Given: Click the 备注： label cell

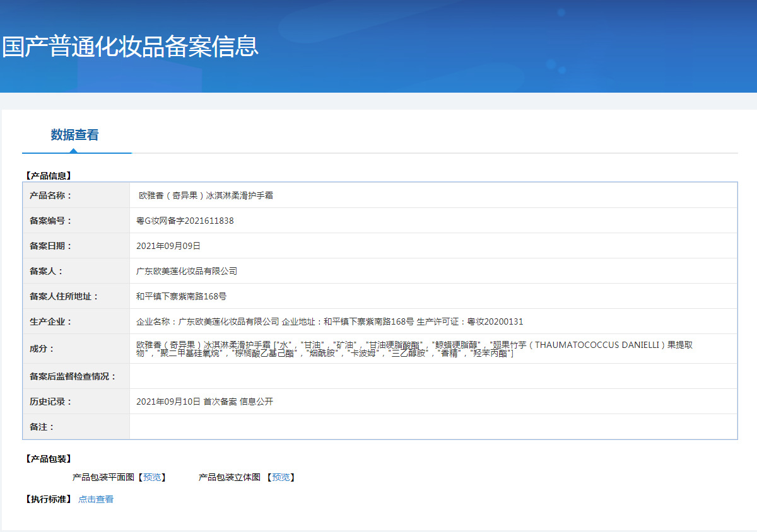Looking at the screenshot, I should 76,427.
